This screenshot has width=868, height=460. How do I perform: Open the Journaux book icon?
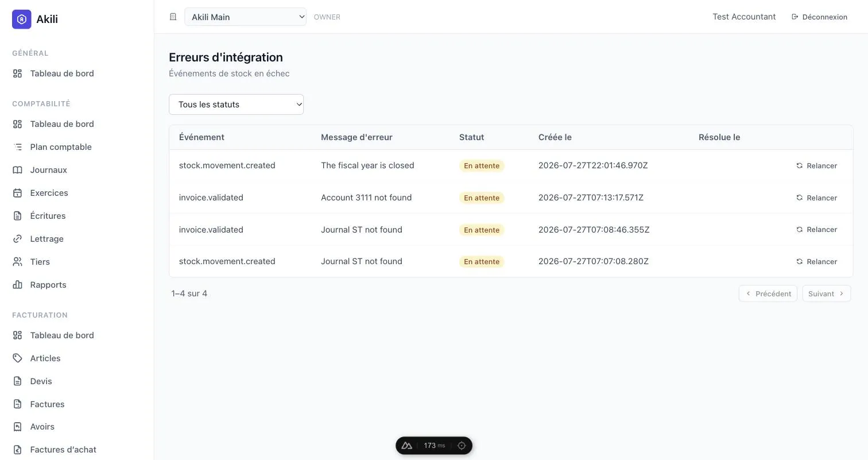pyautogui.click(x=18, y=170)
